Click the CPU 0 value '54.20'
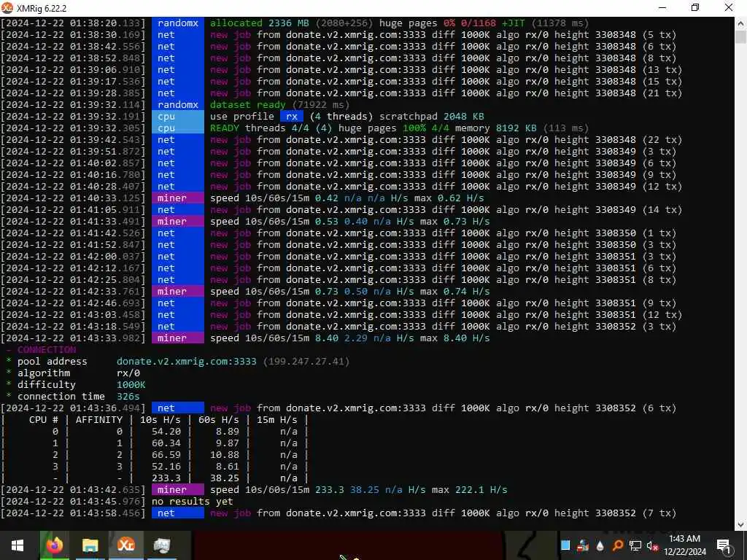 pos(166,432)
